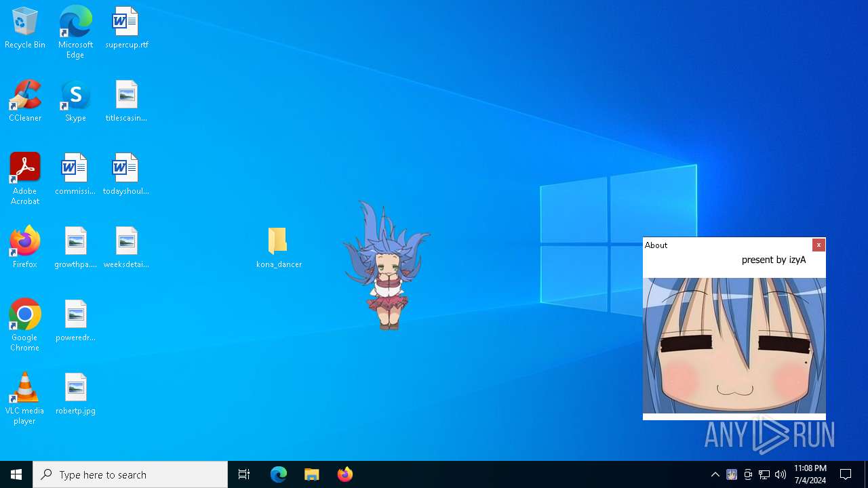The width and height of the screenshot is (868, 488).
Task: Select the todayshoul Word document icon
Action: 126,174
